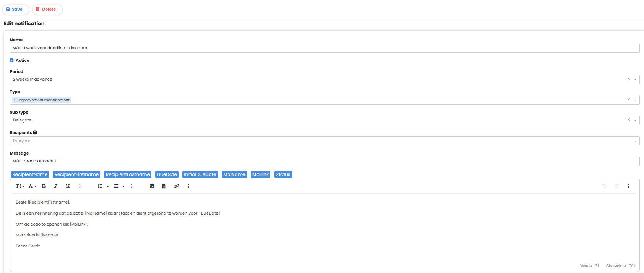
Task: Open bulleted list style dropdown
Action: coord(124,187)
